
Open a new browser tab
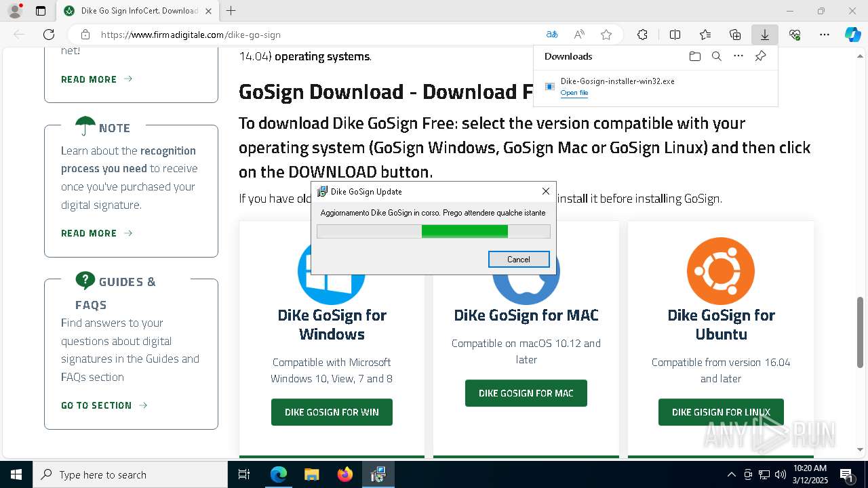click(x=231, y=11)
